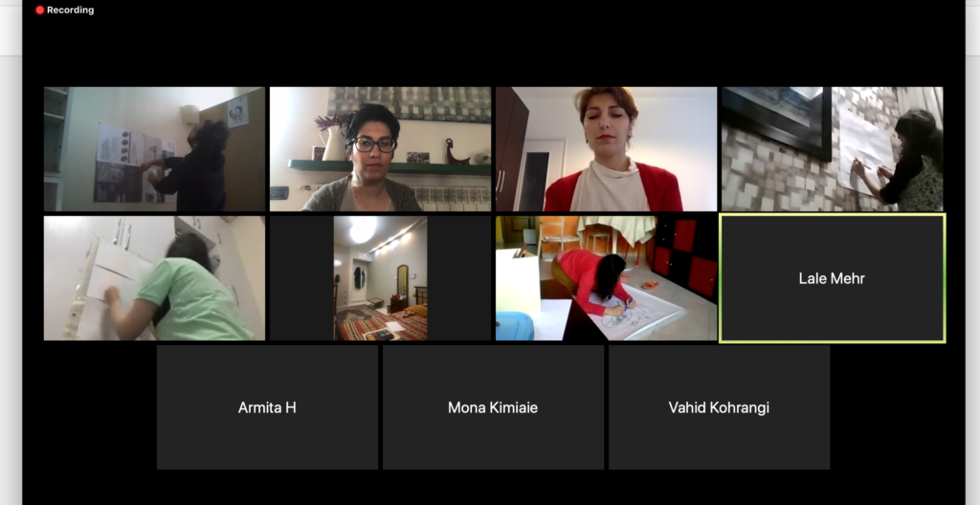Select video of person wearing glasses
Viewport: 980px width, 505px height.
(380, 149)
